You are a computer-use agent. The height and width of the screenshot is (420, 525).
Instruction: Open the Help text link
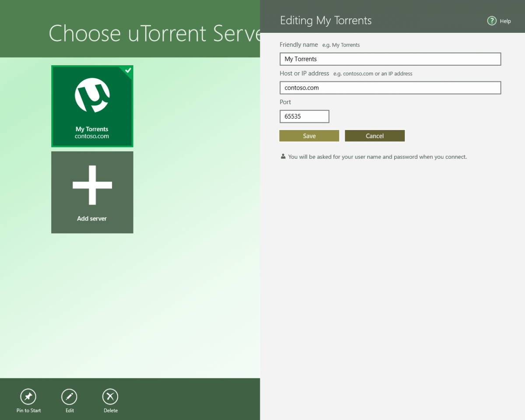coord(505,21)
